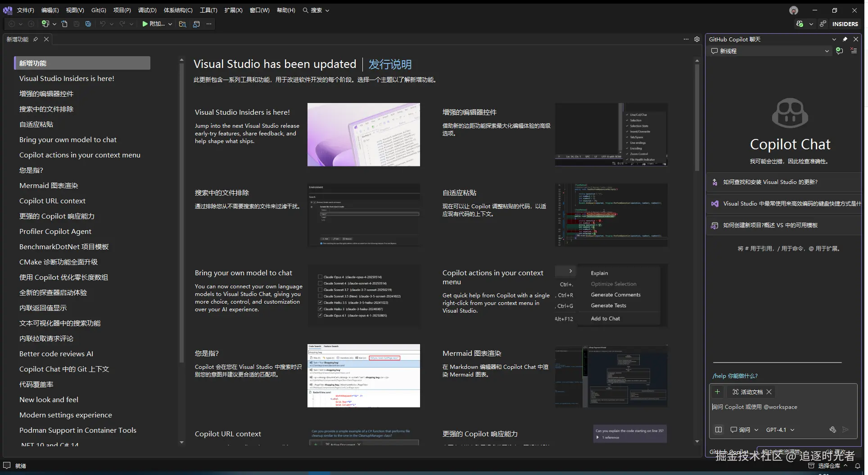Expand the 新线程 thread selector dropdown
868x475 pixels.
pos(827,51)
